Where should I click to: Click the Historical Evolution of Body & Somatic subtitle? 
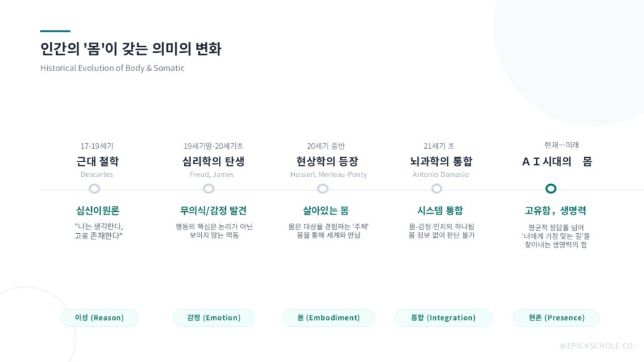tap(113, 68)
